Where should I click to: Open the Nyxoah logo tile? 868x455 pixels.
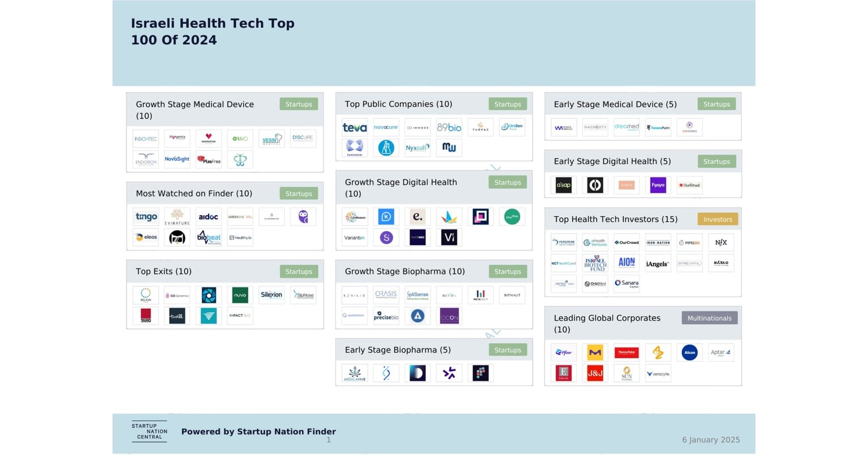click(x=417, y=148)
